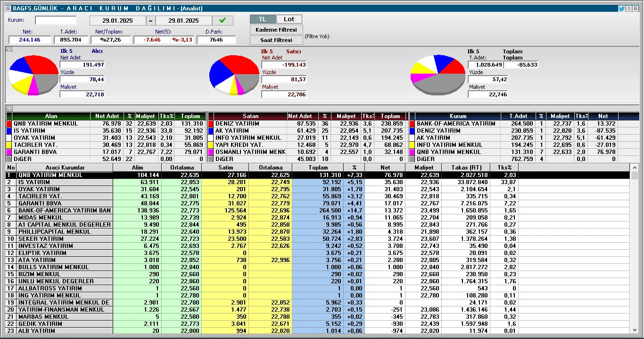
Task: Select MIDAS MENKUL row in brokers table
Action: click(x=318, y=218)
